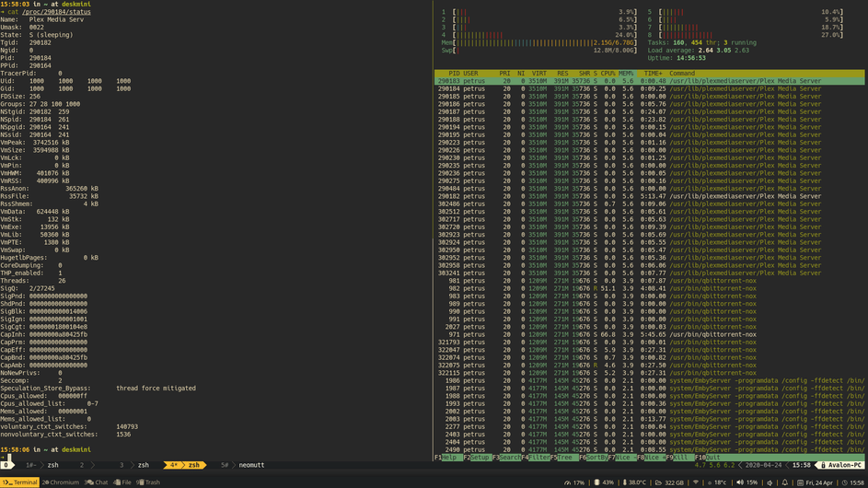The height and width of the screenshot is (488, 868).
Task: Click F3 Search in htop
Action: [506, 458]
